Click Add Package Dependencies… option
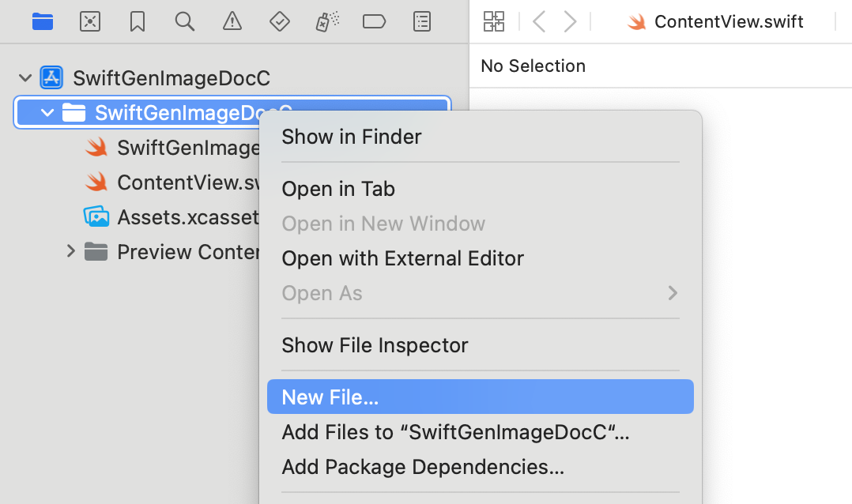The height and width of the screenshot is (504, 852). coord(422,467)
